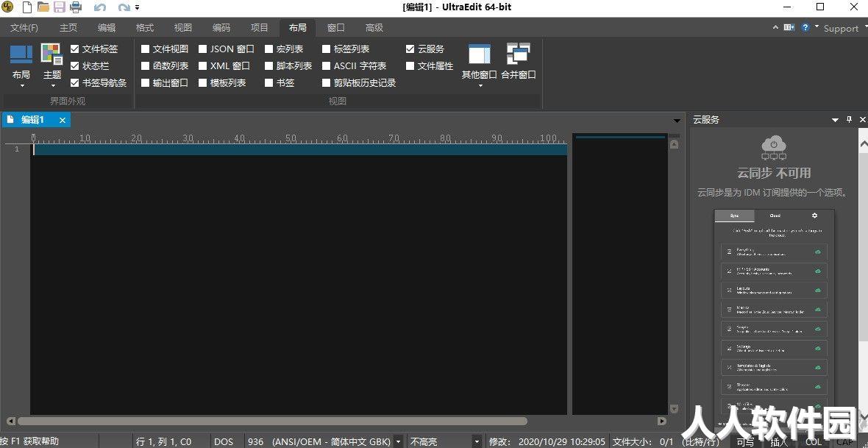The height and width of the screenshot is (448, 868).
Task: Click the ribbon mode switch icon
Action: (789, 27)
